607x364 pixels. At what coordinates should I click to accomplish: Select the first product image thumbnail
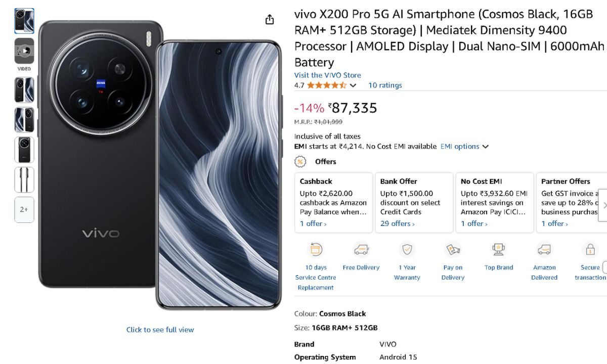(x=24, y=21)
